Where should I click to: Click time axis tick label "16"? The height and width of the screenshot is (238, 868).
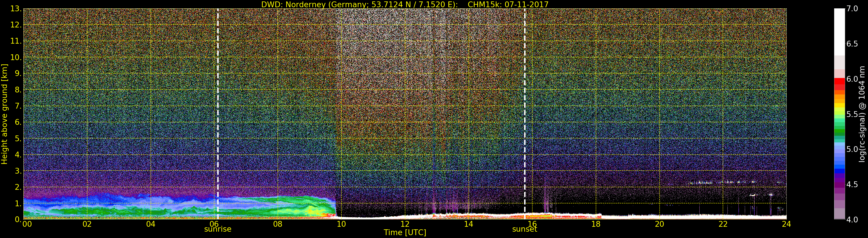pos(532,224)
